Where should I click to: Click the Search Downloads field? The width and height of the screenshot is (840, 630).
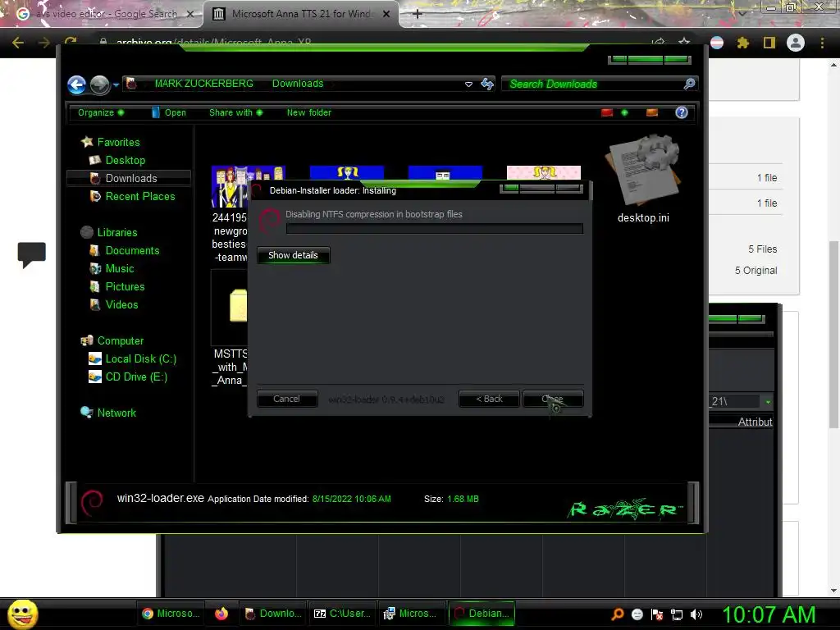[x=599, y=84]
